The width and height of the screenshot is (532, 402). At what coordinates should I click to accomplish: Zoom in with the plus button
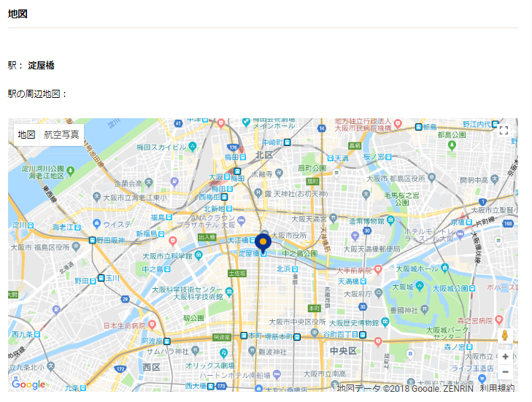click(505, 357)
